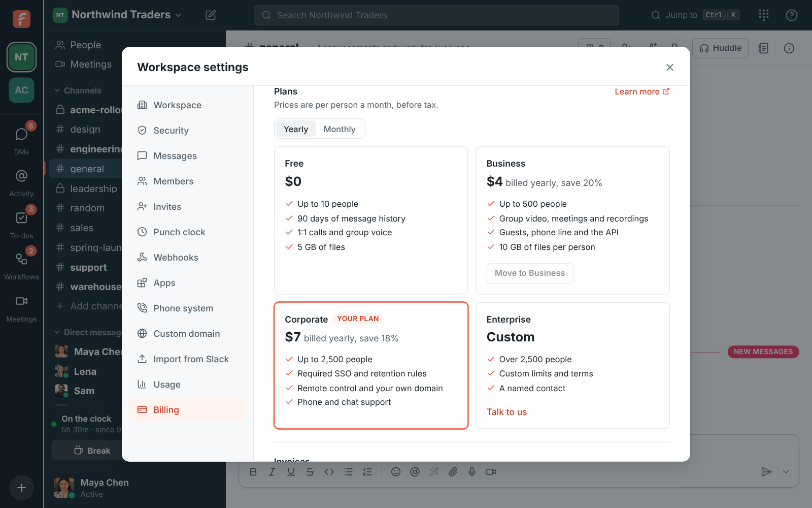Open Workflows in the left rail

pos(21,265)
